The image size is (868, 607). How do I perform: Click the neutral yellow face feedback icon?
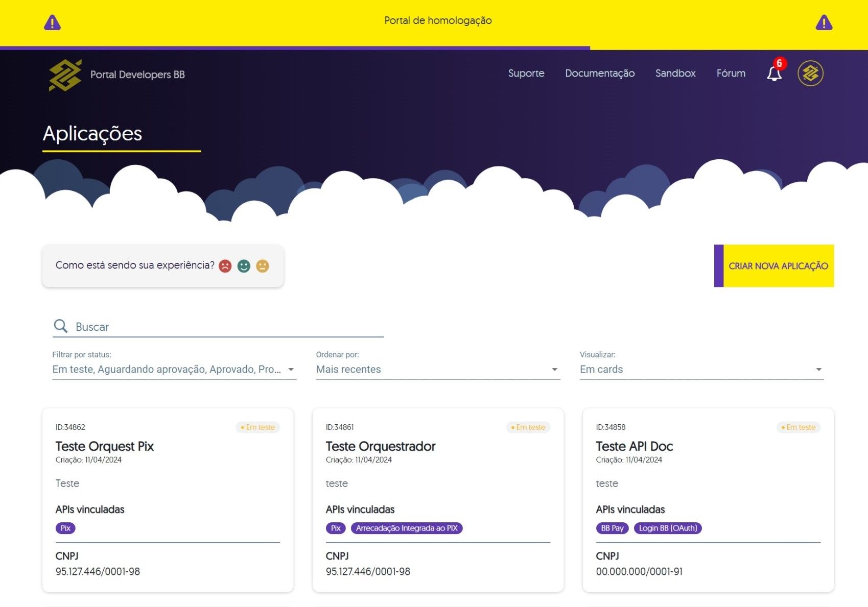263,266
